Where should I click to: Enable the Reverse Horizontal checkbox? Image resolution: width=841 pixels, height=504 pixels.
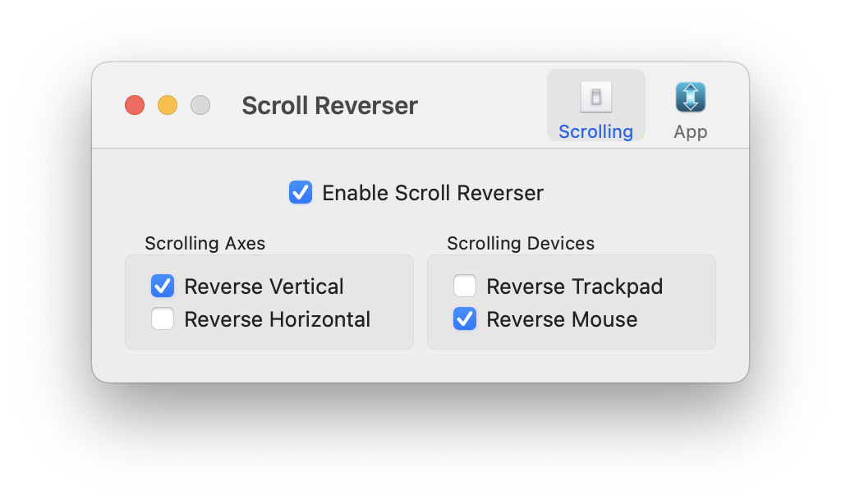point(163,319)
